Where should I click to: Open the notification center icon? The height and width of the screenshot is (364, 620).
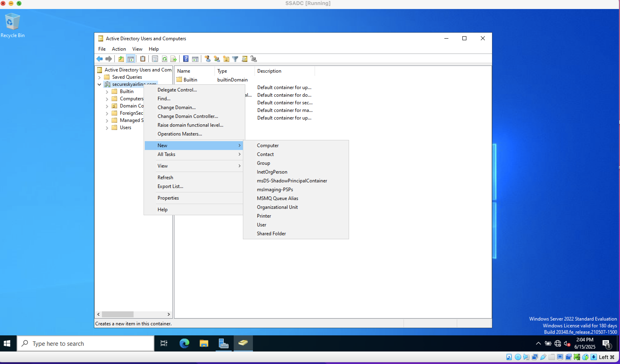606,344
